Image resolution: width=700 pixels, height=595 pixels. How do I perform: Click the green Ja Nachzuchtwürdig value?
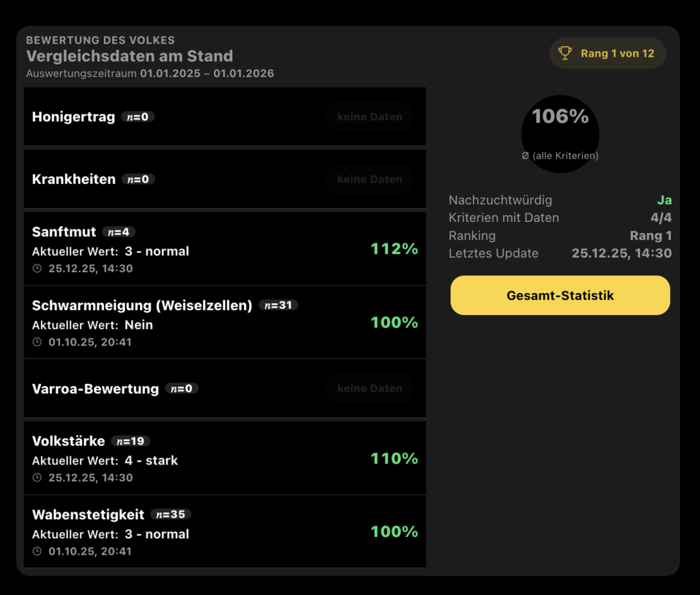pyautogui.click(x=664, y=200)
